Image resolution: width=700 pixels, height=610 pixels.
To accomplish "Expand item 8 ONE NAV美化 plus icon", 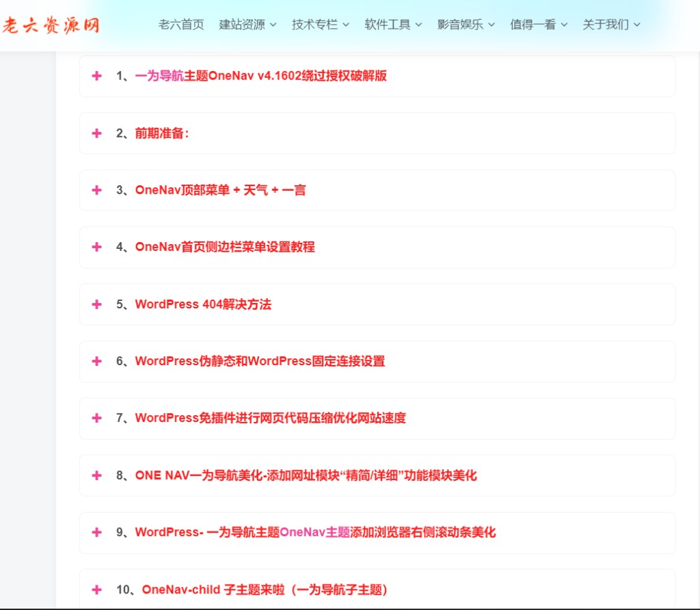I will pos(96,475).
